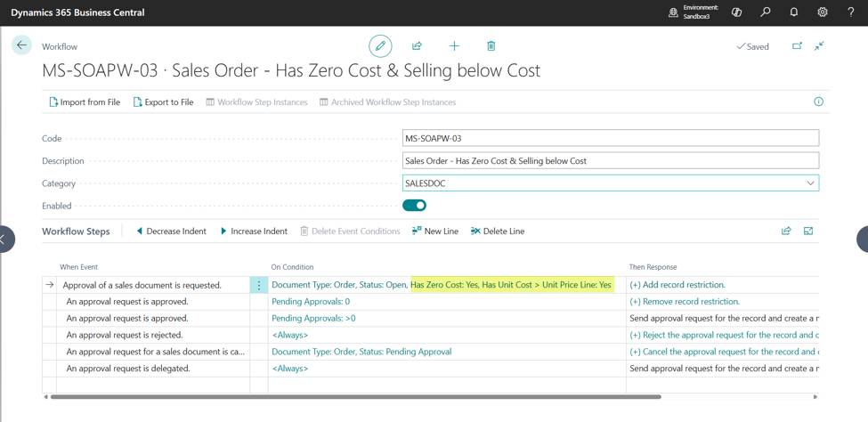Image resolution: width=868 pixels, height=422 pixels.
Task: Open Send approval request response for delegated row
Action: 724,369
